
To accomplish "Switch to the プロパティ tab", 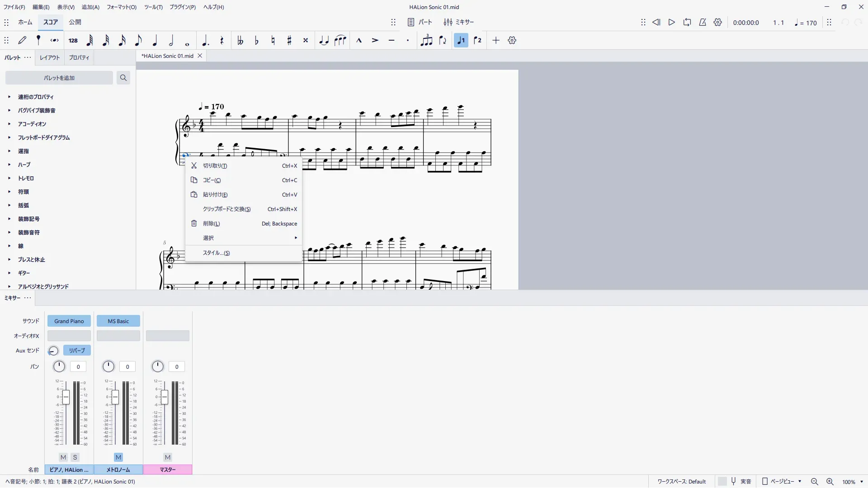I will [79, 57].
